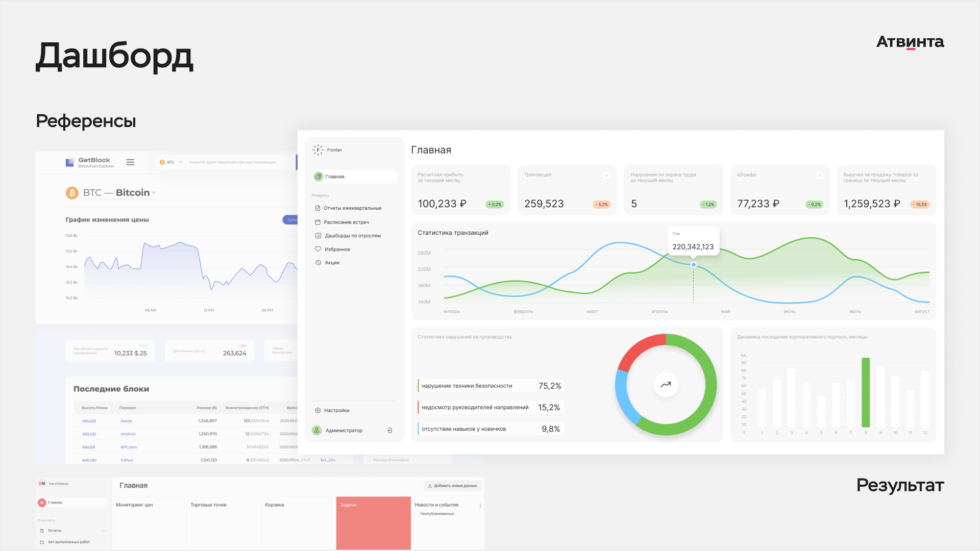This screenshot has height=551, width=980.
Task: Click Дашборды по отрослям chart icon
Action: (x=318, y=236)
